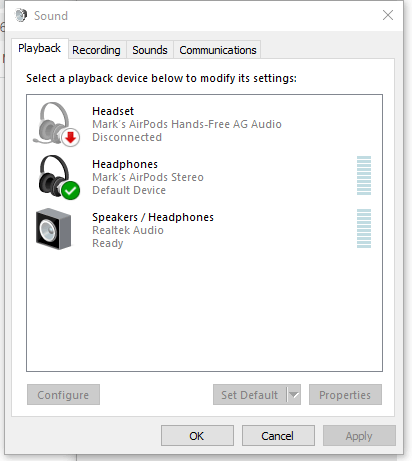
Task: Select the Playback tab
Action: (x=40, y=49)
